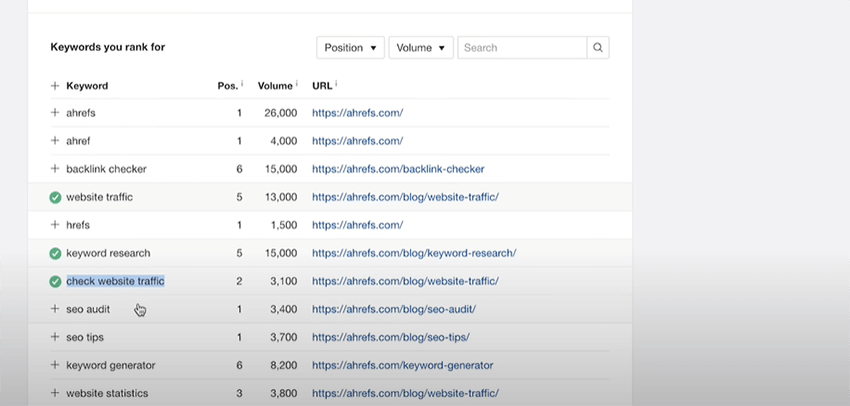Click the 'seo tips' keyword text
The width and height of the screenshot is (850, 406).
tap(85, 337)
